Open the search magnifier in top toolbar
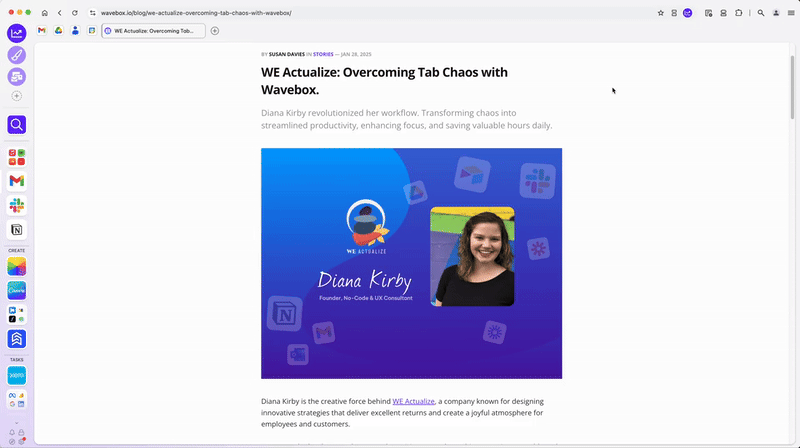Viewport: 800px width, 448px height. 761,13
